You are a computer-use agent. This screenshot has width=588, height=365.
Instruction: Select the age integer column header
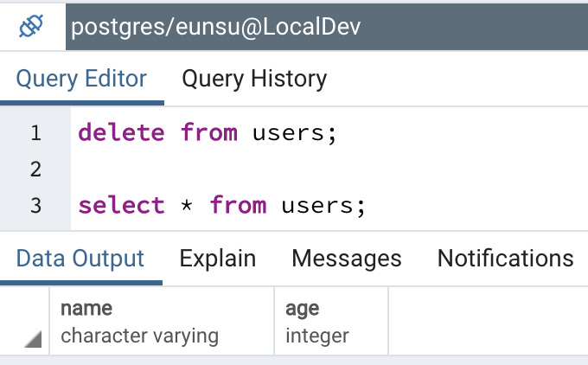click(331, 322)
